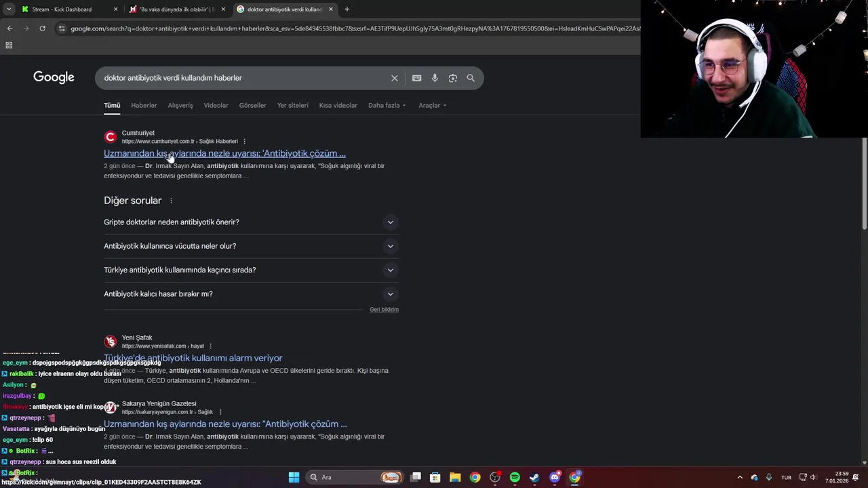This screenshot has height=488, width=868.
Task: Open more options beside Diğer sorular
Action: [171, 201]
